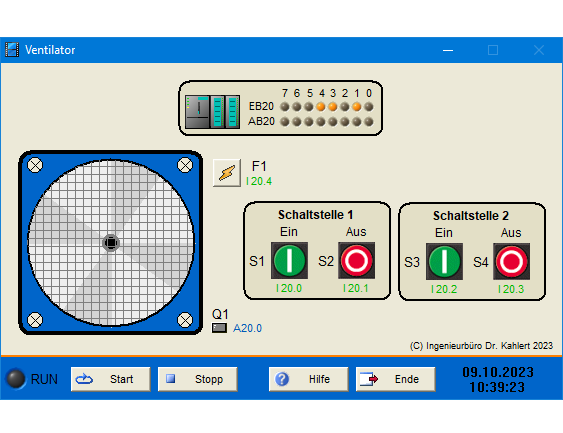
Task: Push the red S2 Aus button
Action: tap(357, 260)
